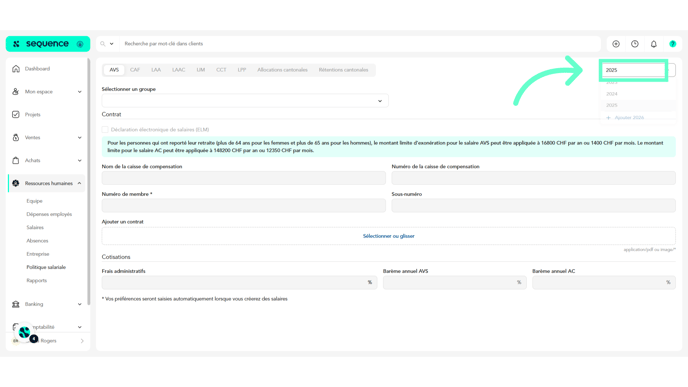Click the Barème annuel AVS field
This screenshot has width=688, height=387.
click(455, 283)
